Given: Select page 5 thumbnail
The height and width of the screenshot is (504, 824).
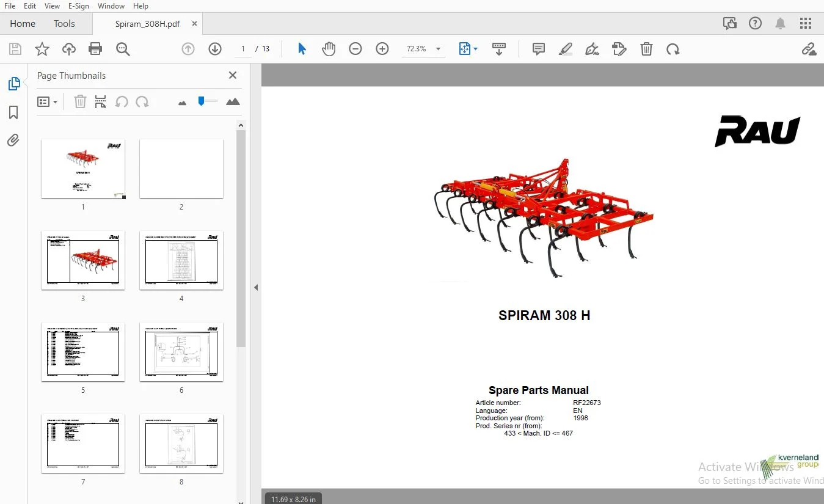Looking at the screenshot, I should coord(83,352).
